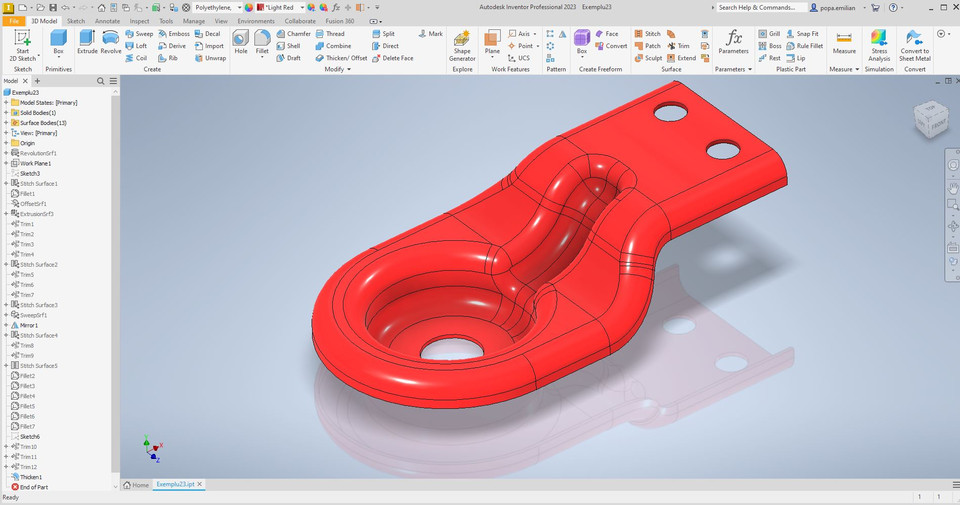Image resolution: width=960 pixels, height=505 pixels.
Task: Click the Rib tool
Action: (x=168, y=58)
